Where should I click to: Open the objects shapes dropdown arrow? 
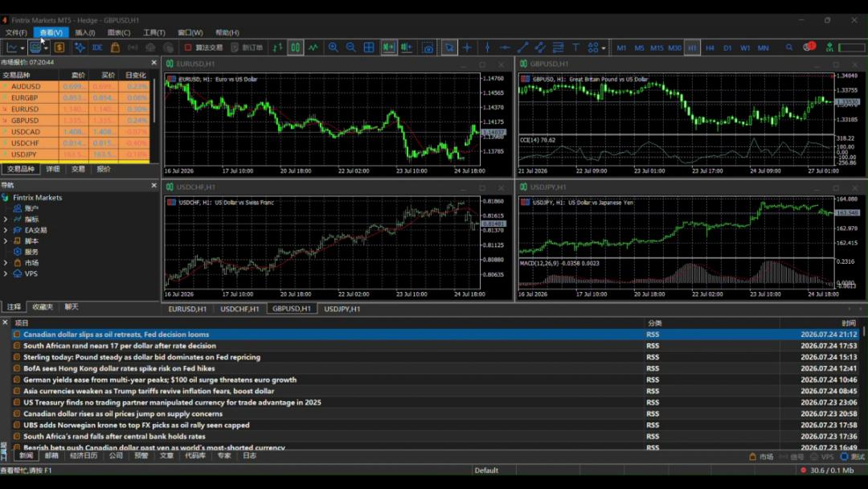tap(604, 48)
